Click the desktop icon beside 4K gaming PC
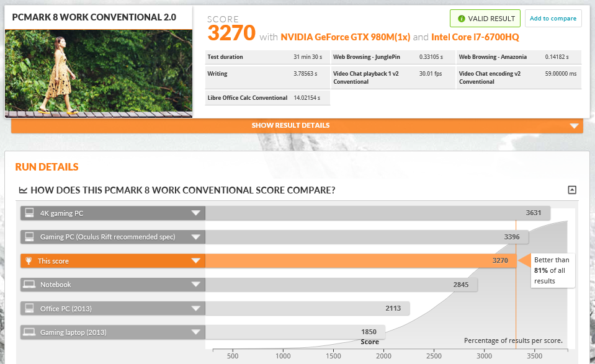This screenshot has width=595, height=364. (29, 213)
